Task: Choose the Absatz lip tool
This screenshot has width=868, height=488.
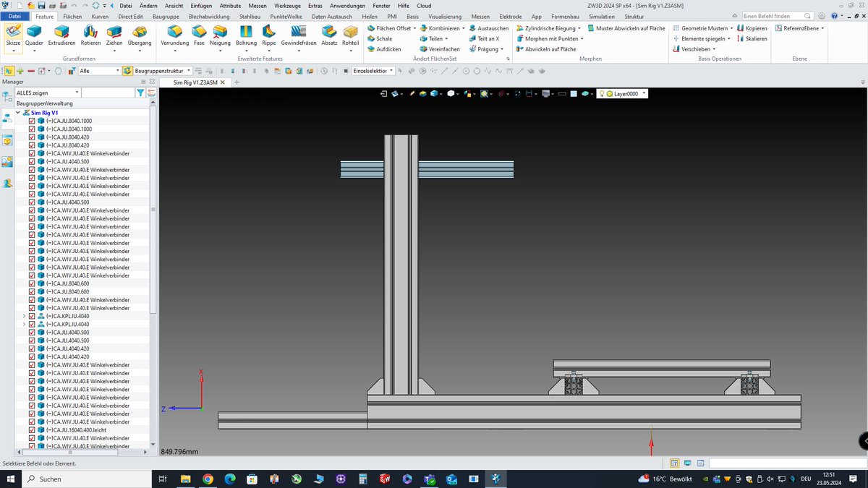Action: coord(329,35)
